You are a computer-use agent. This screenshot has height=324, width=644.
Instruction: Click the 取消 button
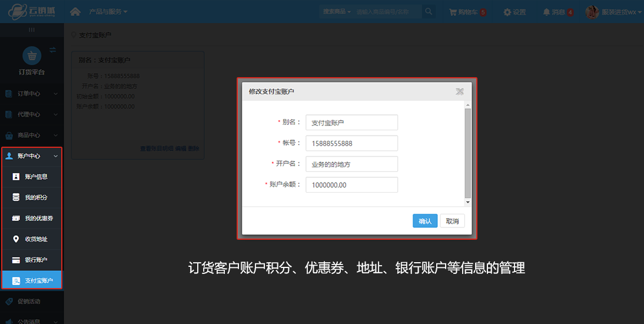[x=452, y=221]
